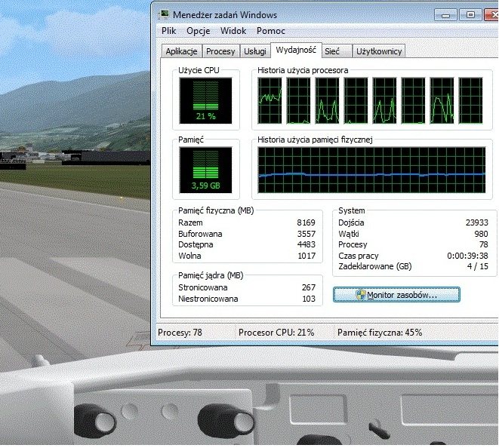The image size is (499, 448).
Task: Click the last CPU core history graph
Action: click(472, 100)
